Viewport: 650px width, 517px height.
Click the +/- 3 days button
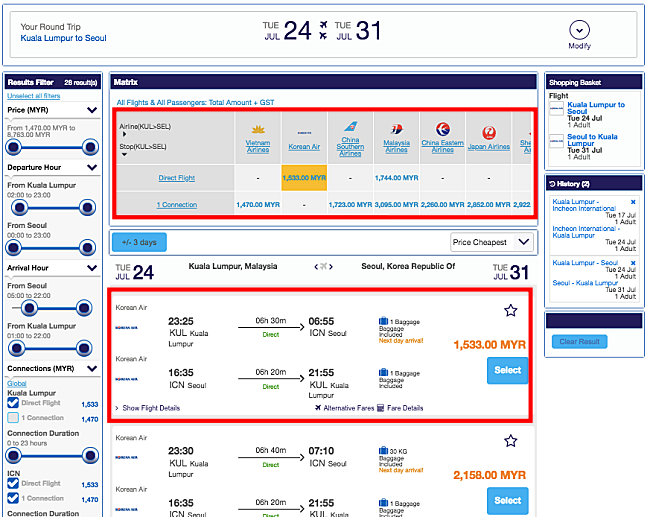(139, 242)
